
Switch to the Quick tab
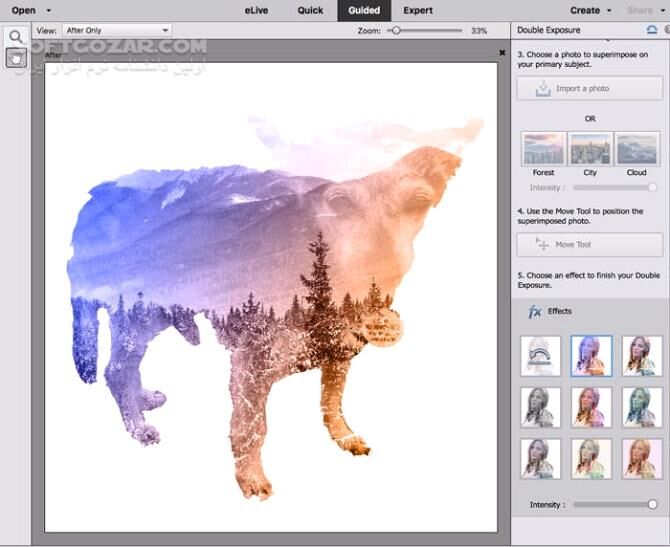click(310, 11)
